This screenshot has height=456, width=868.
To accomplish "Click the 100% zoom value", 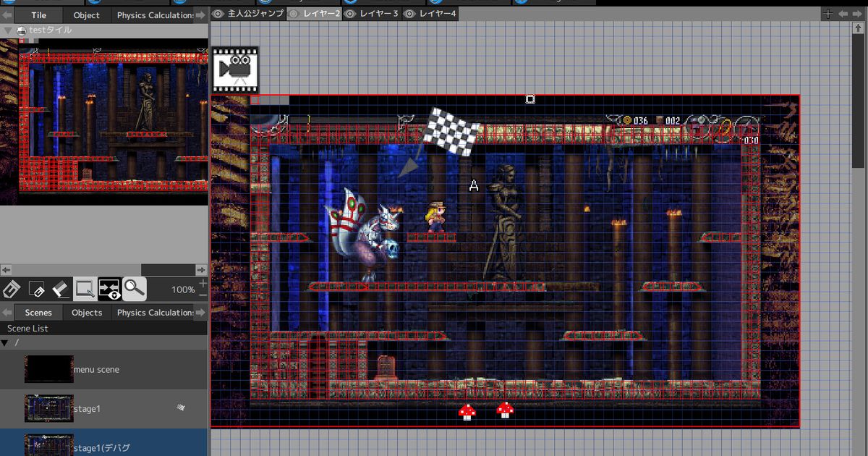I will tap(183, 290).
